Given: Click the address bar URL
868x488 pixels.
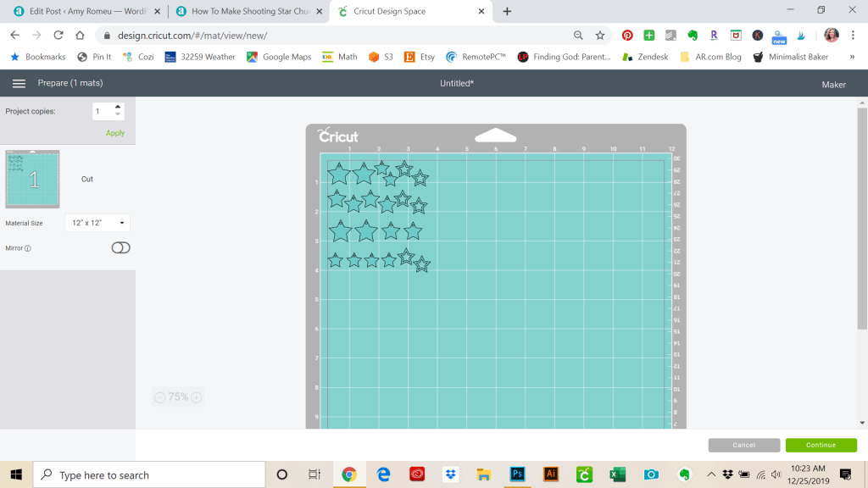Looking at the screenshot, I should (192, 36).
